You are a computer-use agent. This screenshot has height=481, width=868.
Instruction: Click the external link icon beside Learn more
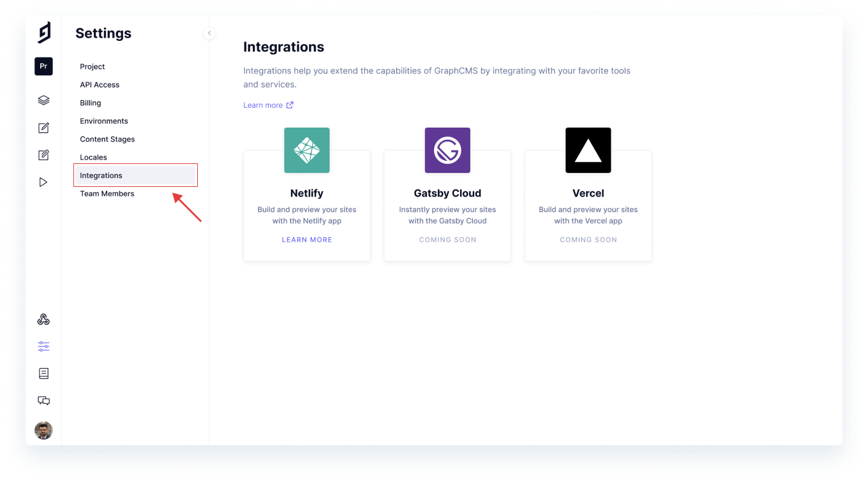[x=290, y=105]
